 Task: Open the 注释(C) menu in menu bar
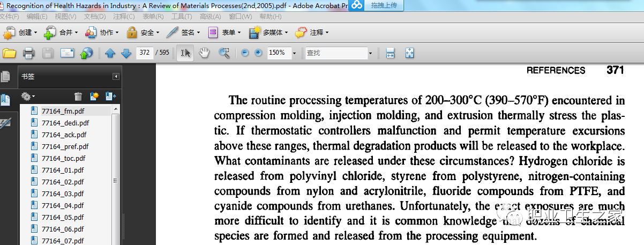[x=124, y=17]
